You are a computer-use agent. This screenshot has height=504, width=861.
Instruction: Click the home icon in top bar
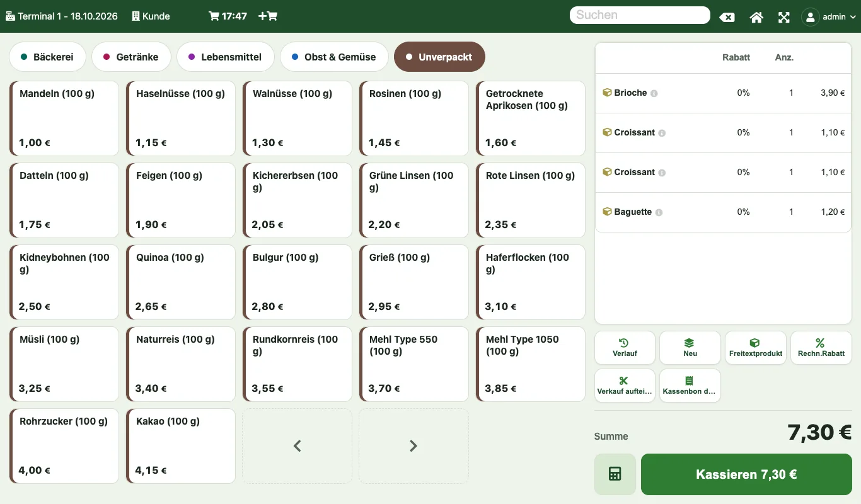click(x=756, y=17)
